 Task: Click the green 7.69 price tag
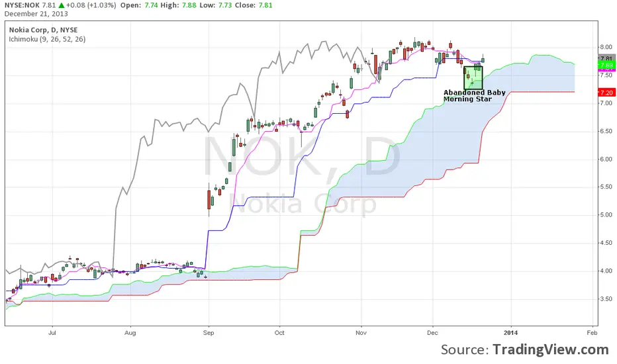point(606,66)
